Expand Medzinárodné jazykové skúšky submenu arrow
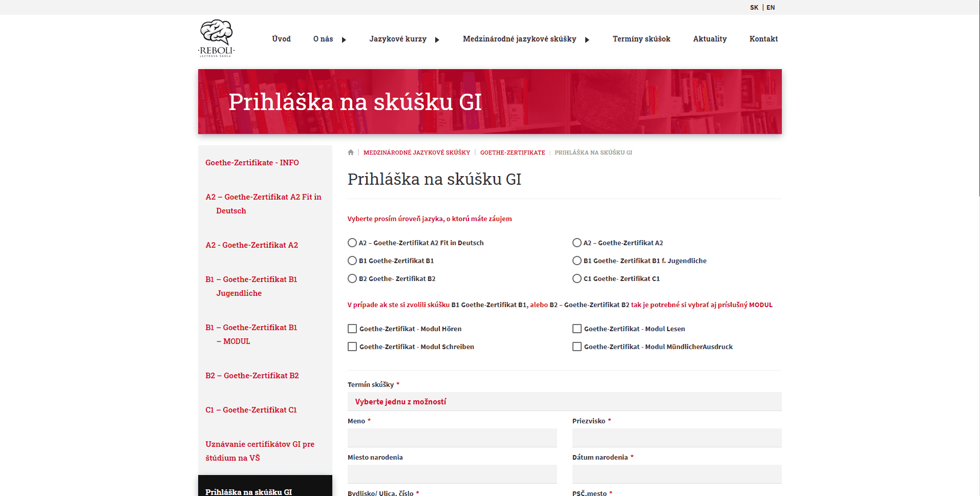 tap(587, 40)
